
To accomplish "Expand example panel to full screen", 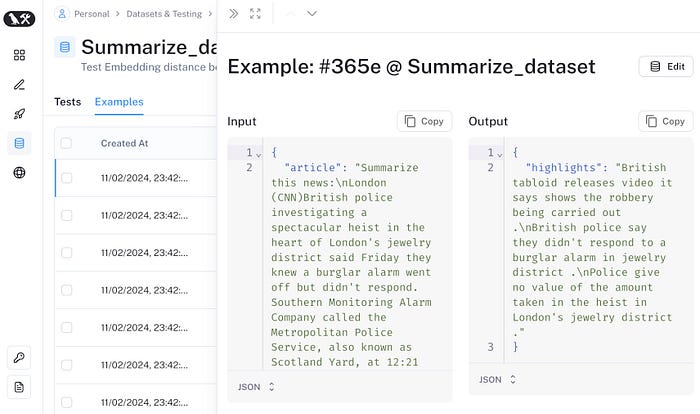I will 255,14.
